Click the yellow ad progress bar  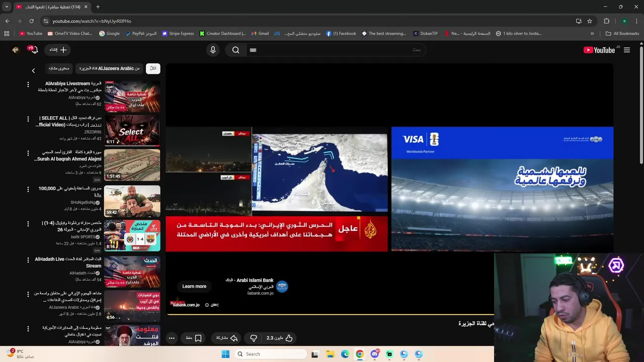(x=330, y=314)
